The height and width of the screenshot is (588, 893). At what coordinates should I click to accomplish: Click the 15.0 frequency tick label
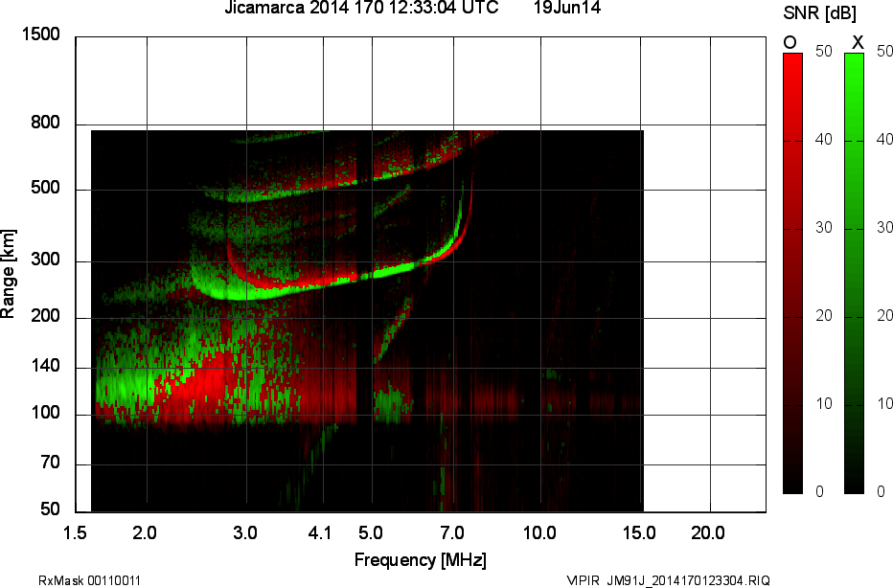tap(639, 533)
